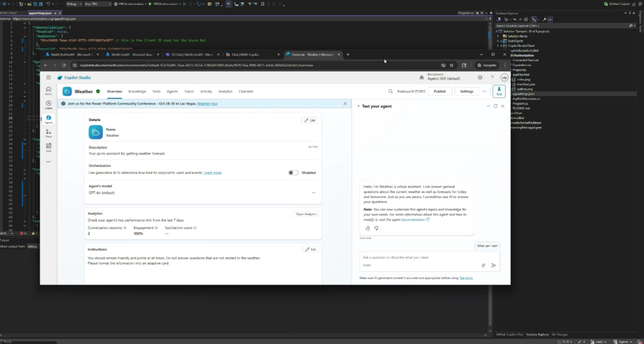Select manifest.json in Solution Explorer
This screenshot has width=644, height=344.
coord(526,84)
